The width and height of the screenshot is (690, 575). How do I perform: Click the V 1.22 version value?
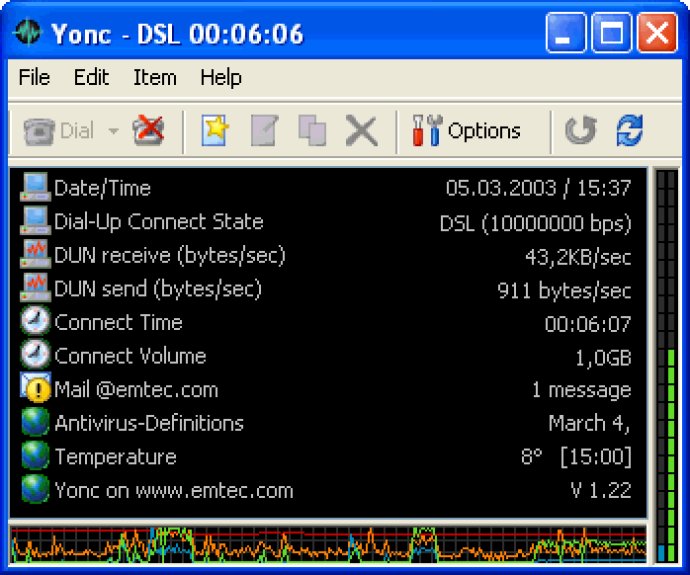click(601, 490)
